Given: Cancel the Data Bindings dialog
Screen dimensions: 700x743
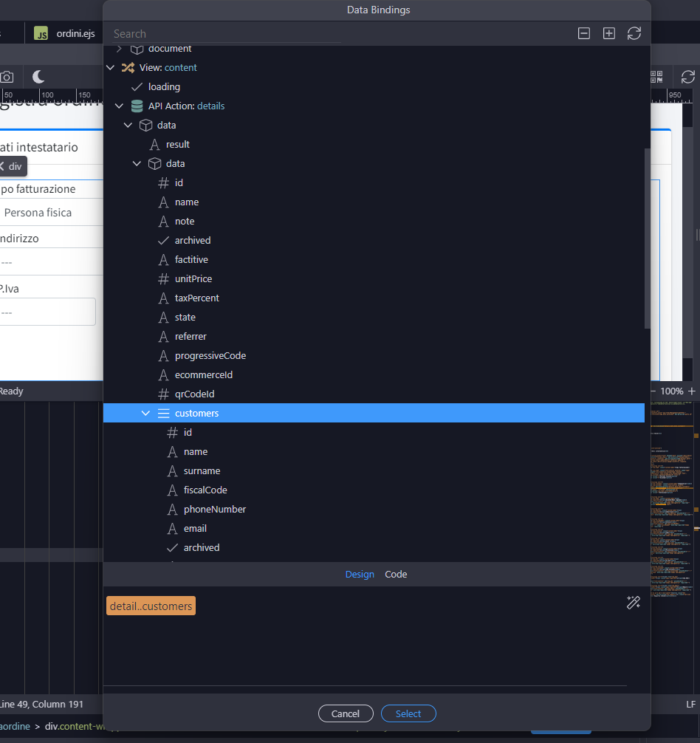Looking at the screenshot, I should click(346, 713).
